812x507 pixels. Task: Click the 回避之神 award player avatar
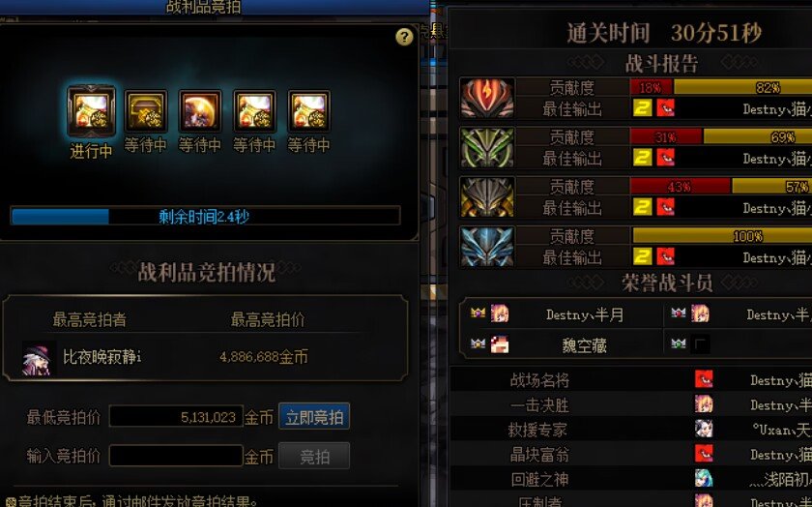pos(704,479)
